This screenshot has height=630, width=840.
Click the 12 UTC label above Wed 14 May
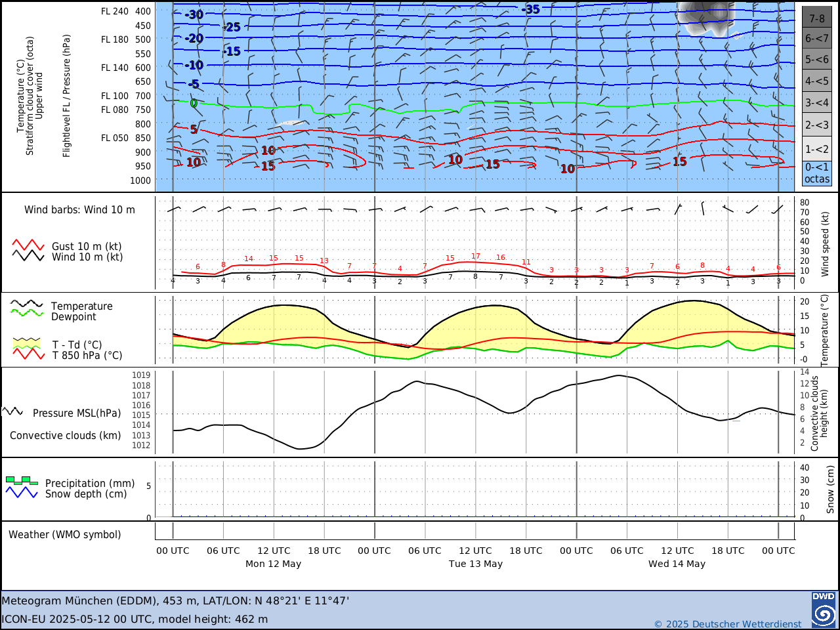(677, 551)
